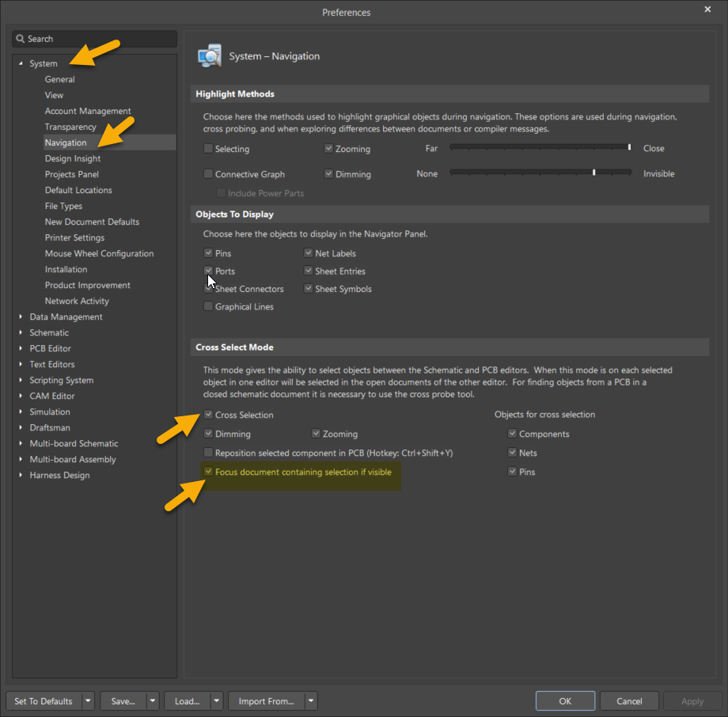Click the Cancel button
This screenshot has width=728, height=717.
[x=629, y=700]
